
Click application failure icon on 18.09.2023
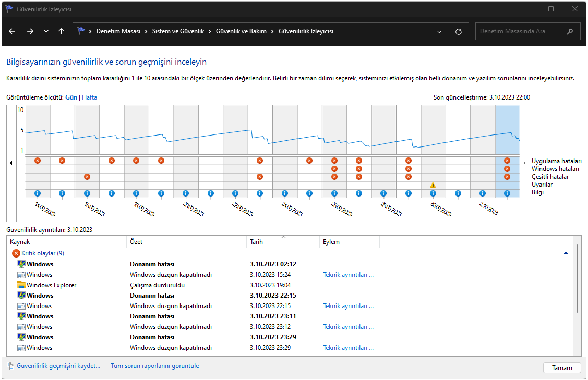click(136, 161)
